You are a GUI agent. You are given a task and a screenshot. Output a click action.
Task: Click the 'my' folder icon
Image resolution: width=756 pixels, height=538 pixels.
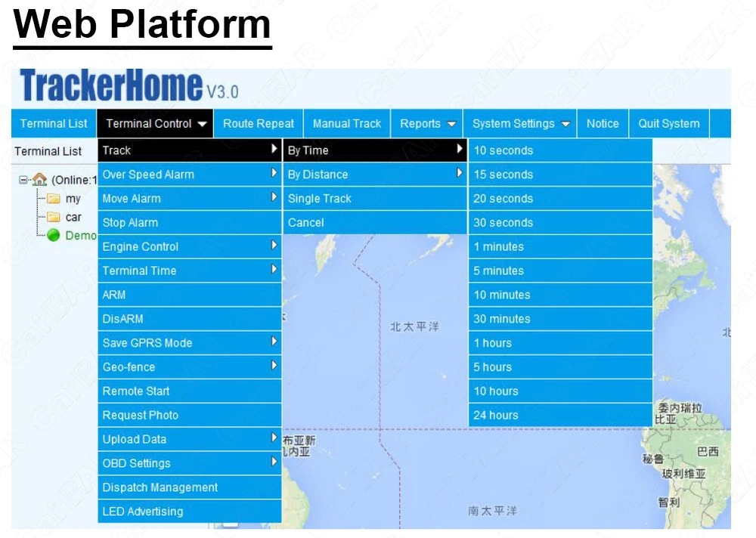pyautogui.click(x=54, y=199)
